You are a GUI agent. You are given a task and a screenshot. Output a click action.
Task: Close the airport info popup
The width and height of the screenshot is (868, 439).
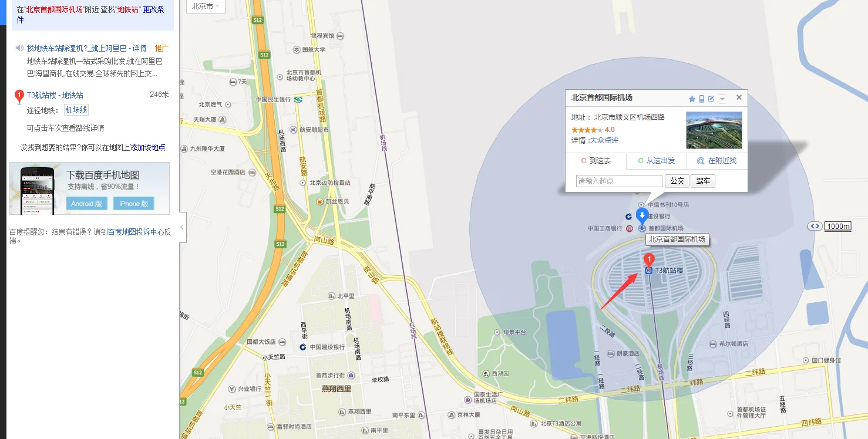pyautogui.click(x=739, y=98)
